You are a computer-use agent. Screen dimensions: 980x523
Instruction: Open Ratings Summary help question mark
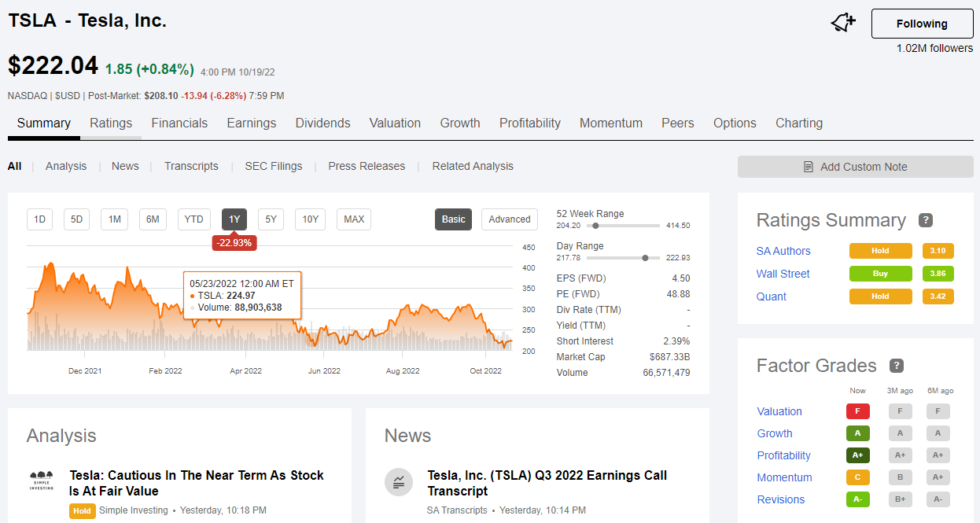(927, 220)
